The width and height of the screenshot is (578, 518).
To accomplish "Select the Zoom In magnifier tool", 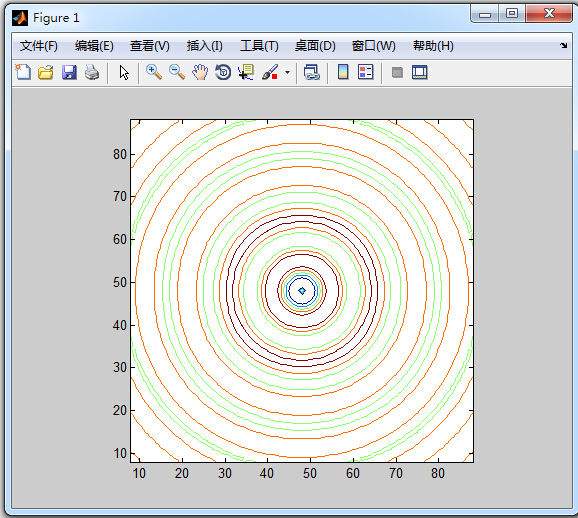I will pyautogui.click(x=154, y=72).
